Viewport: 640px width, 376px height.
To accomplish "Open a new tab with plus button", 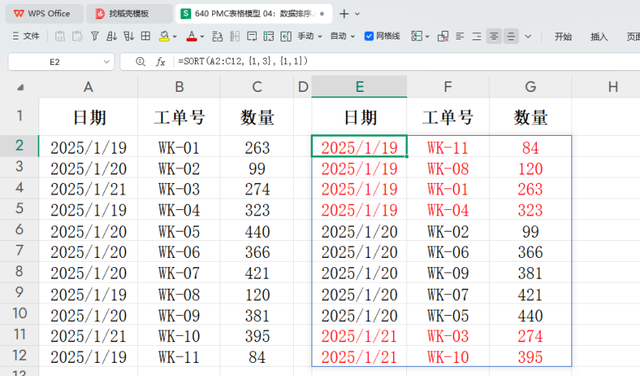I will 344,14.
